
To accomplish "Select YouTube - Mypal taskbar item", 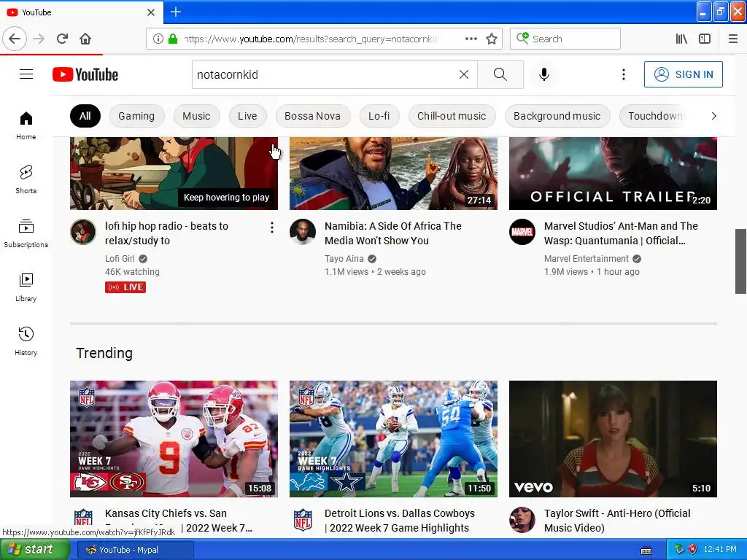I will pos(136,550).
